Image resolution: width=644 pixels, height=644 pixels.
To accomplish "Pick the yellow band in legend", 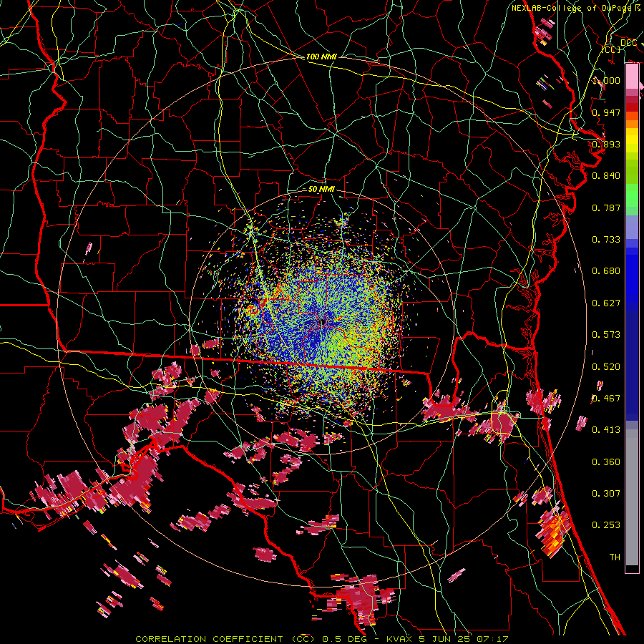I will tap(632, 141).
